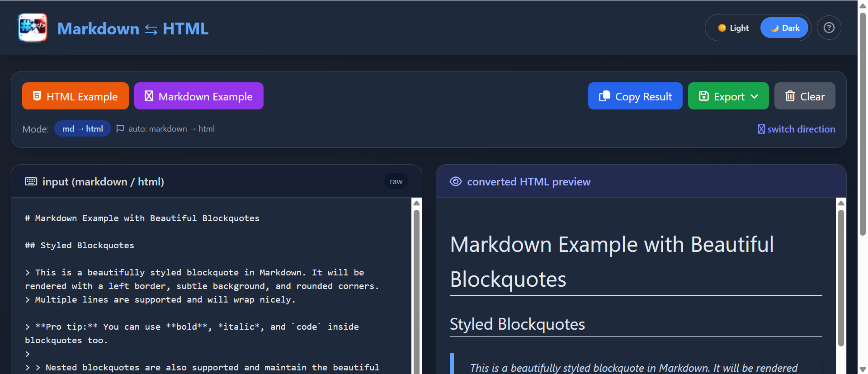868x374 pixels.
Task: Click the Markdown HTML app logo
Action: coord(33,28)
